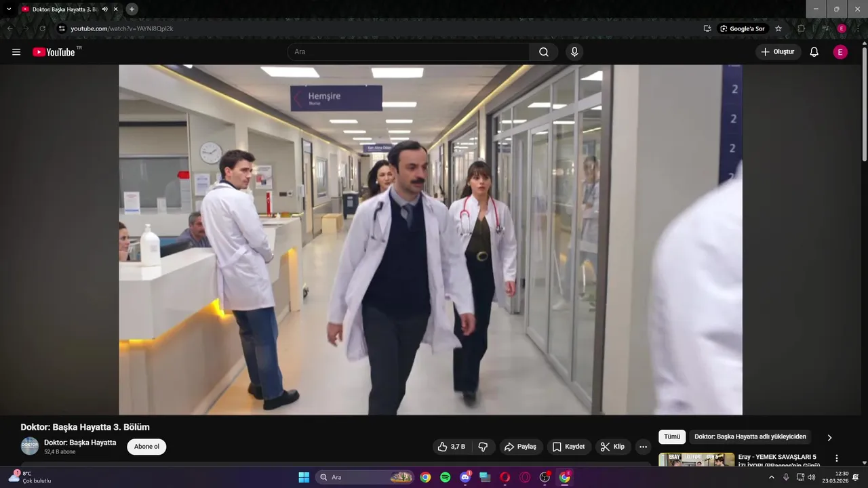This screenshot has width=868, height=488.
Task: Reload the page with refresh icon
Action: pyautogui.click(x=42, y=28)
